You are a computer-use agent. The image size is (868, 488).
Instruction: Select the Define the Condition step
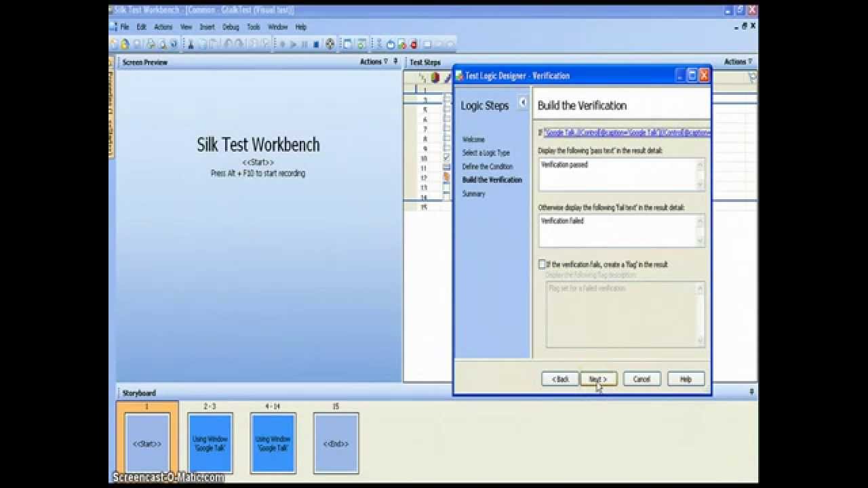[488, 167]
